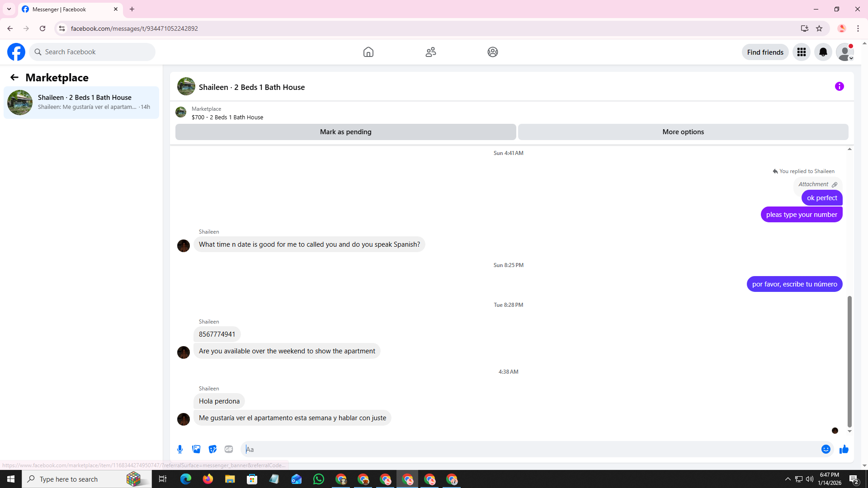Open the Facebook menu grid icon
The height and width of the screenshot is (488, 868).
(x=801, y=52)
